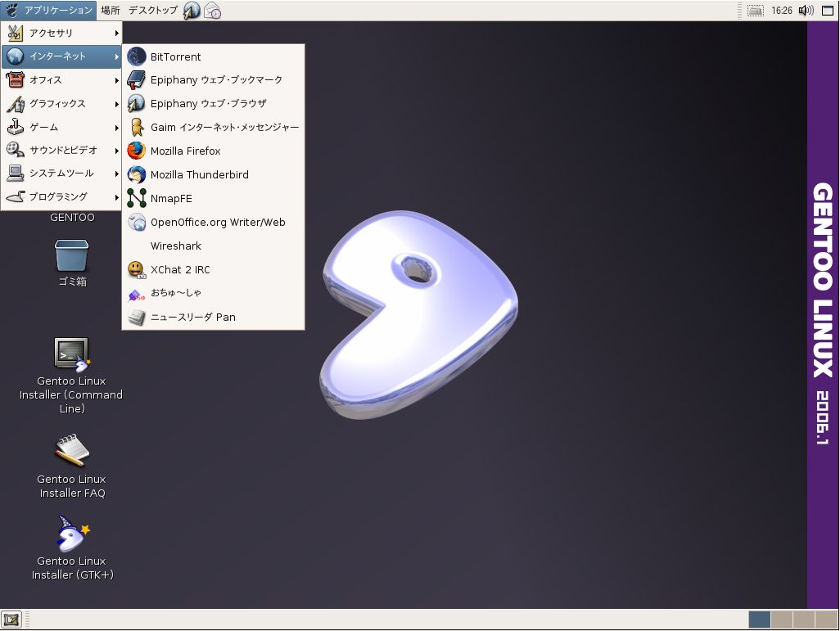Open Epiphany ウェブ・ブックマーク via its icon
This screenshot has width=840, height=631.
tap(137, 80)
